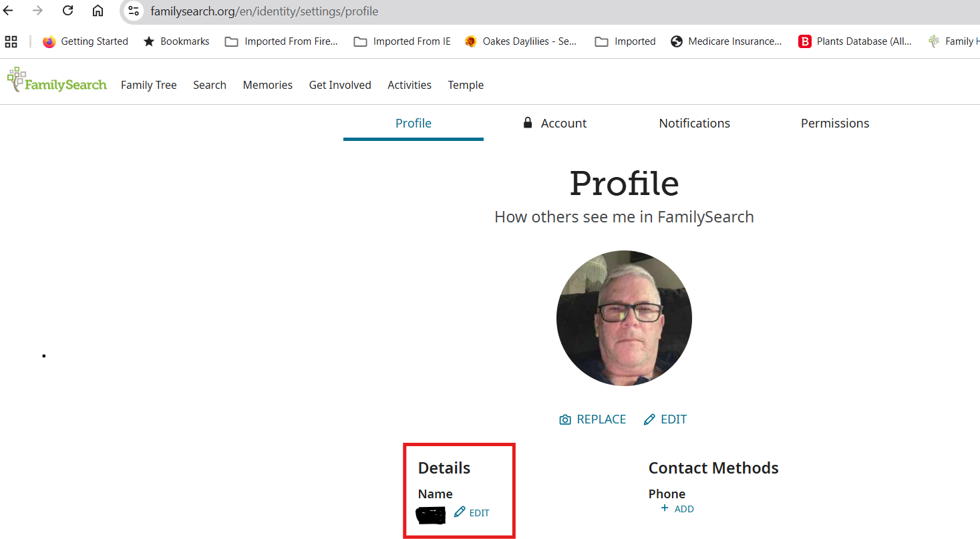980x539 pixels.
Task: Click the Contact Methods heading
Action: point(713,468)
